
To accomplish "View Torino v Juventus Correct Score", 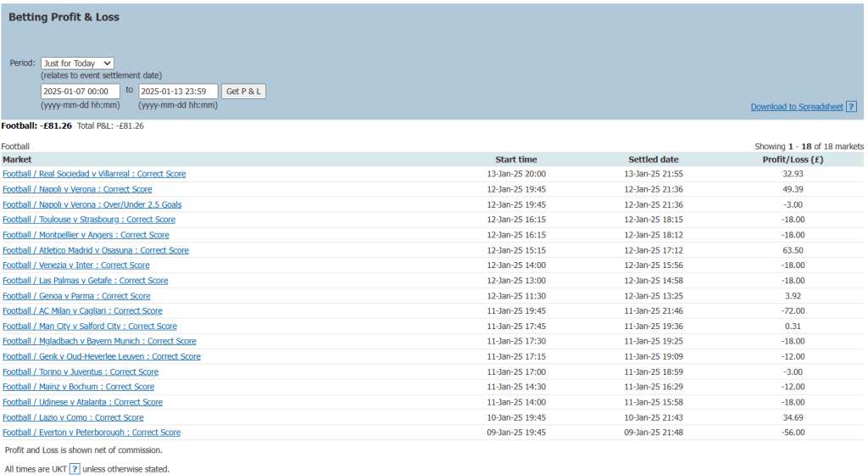I will coord(81,372).
